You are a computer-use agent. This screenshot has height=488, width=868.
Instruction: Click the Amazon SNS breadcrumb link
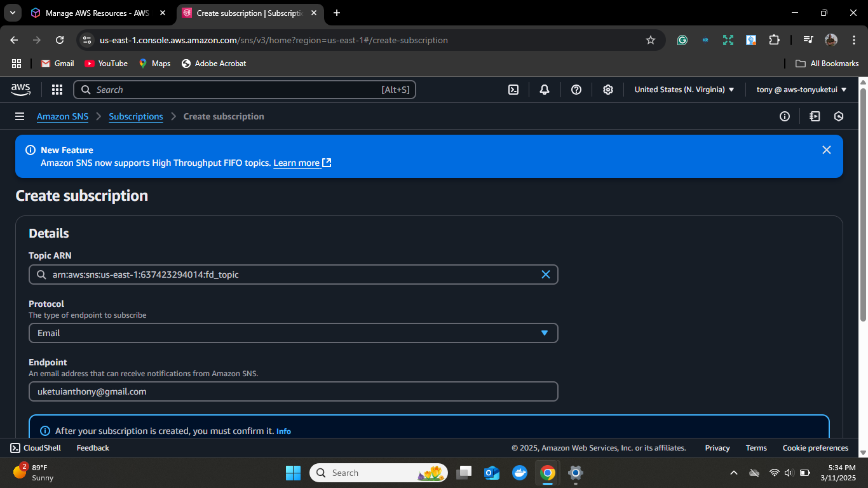(62, 116)
